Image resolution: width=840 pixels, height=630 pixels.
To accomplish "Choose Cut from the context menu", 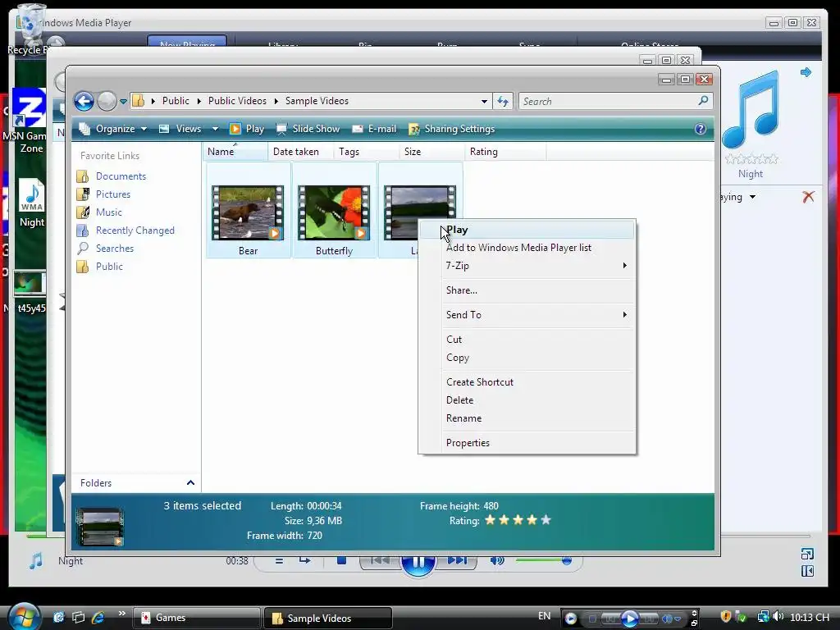I will pyautogui.click(x=527, y=340).
